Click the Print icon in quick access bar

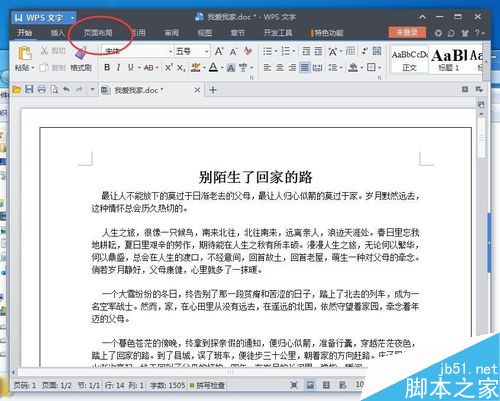coord(42,89)
